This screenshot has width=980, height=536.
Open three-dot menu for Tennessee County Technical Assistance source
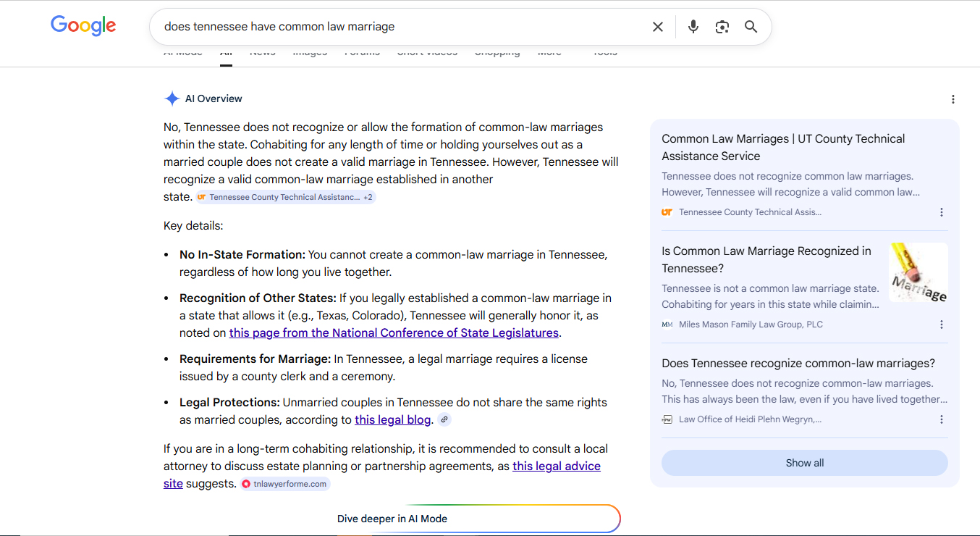click(941, 212)
